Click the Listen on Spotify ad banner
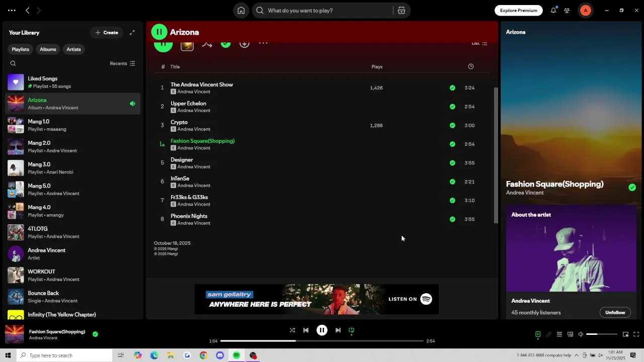644x362 pixels. coord(316,299)
